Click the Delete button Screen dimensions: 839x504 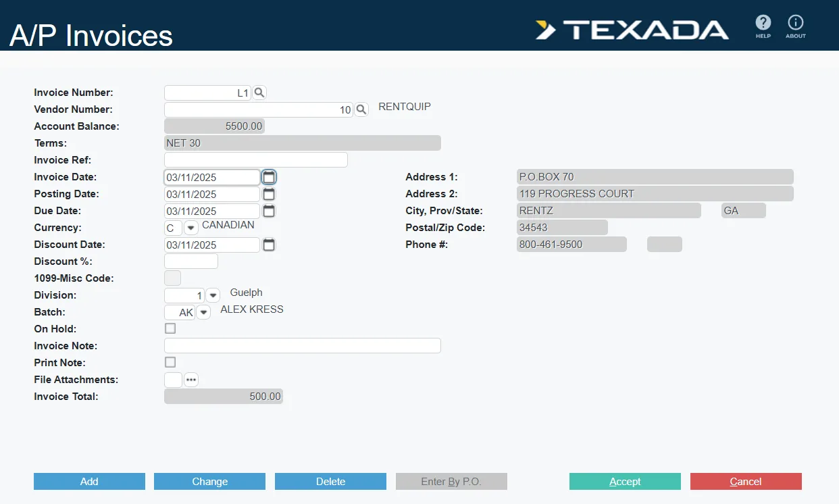coord(330,482)
